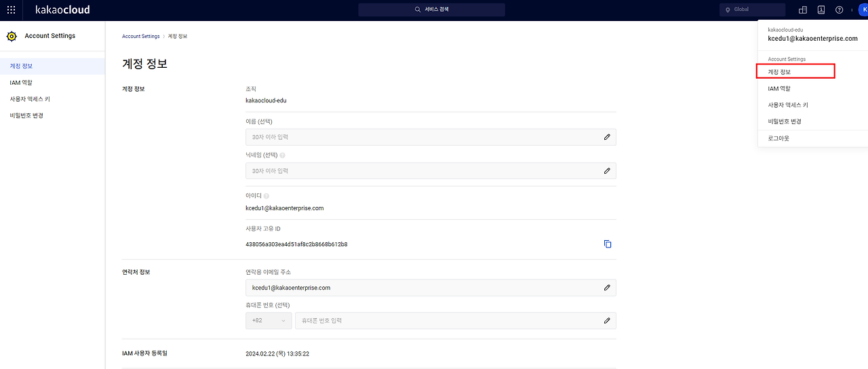The image size is (868, 369).
Task: Select 비밀번호 변경 in the left sidebar
Action: (52, 115)
